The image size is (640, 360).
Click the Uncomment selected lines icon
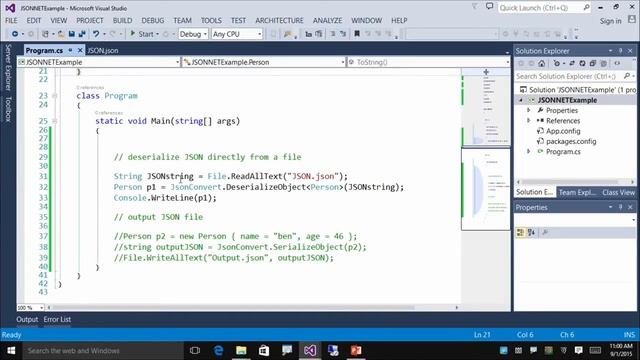click(x=343, y=34)
